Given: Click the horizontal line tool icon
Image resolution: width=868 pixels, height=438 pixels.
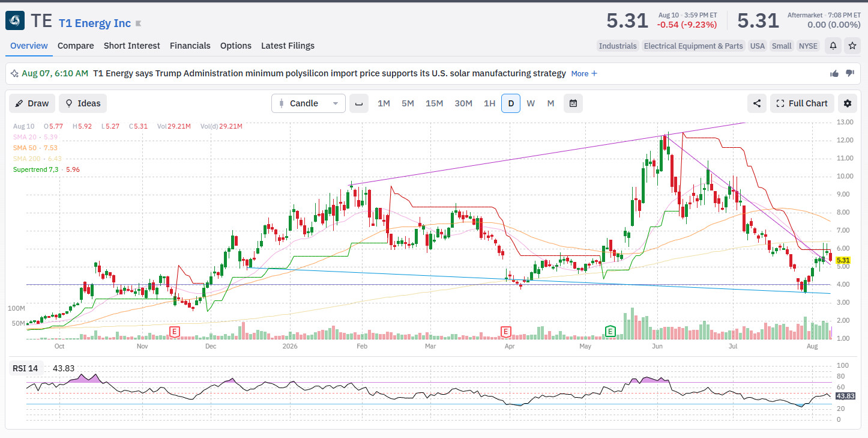Looking at the screenshot, I should tap(359, 103).
